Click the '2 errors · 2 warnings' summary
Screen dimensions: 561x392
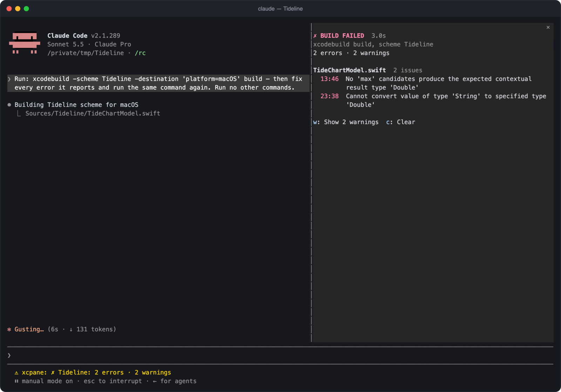(351, 53)
